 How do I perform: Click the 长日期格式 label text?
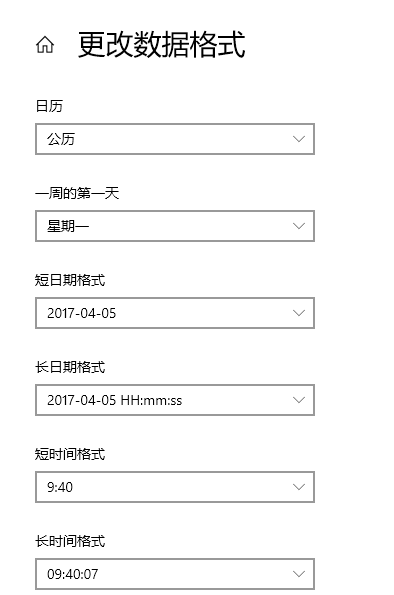point(70,367)
